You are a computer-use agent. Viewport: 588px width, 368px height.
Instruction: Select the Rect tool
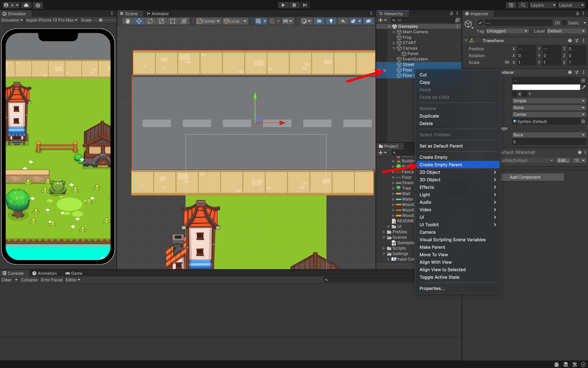[173, 21]
